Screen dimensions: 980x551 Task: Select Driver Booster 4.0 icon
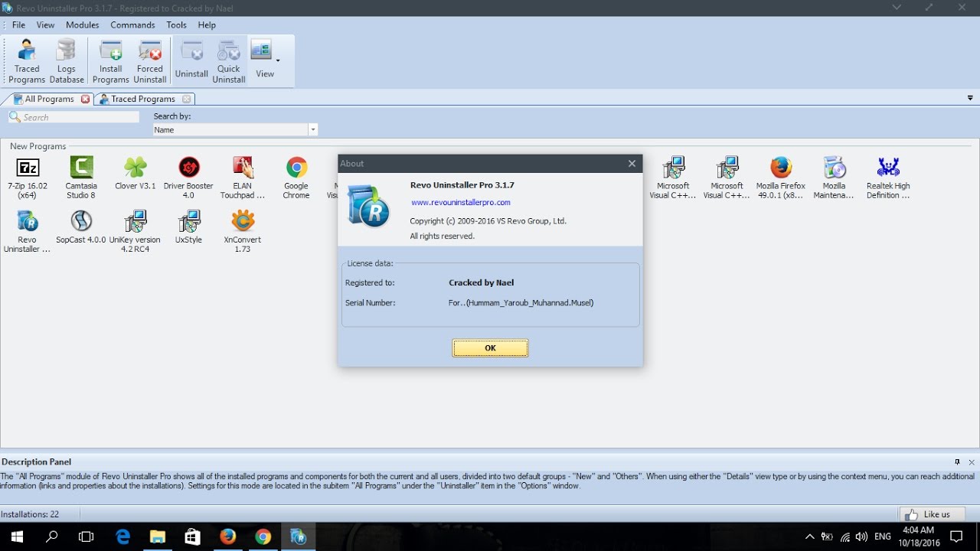pyautogui.click(x=188, y=178)
